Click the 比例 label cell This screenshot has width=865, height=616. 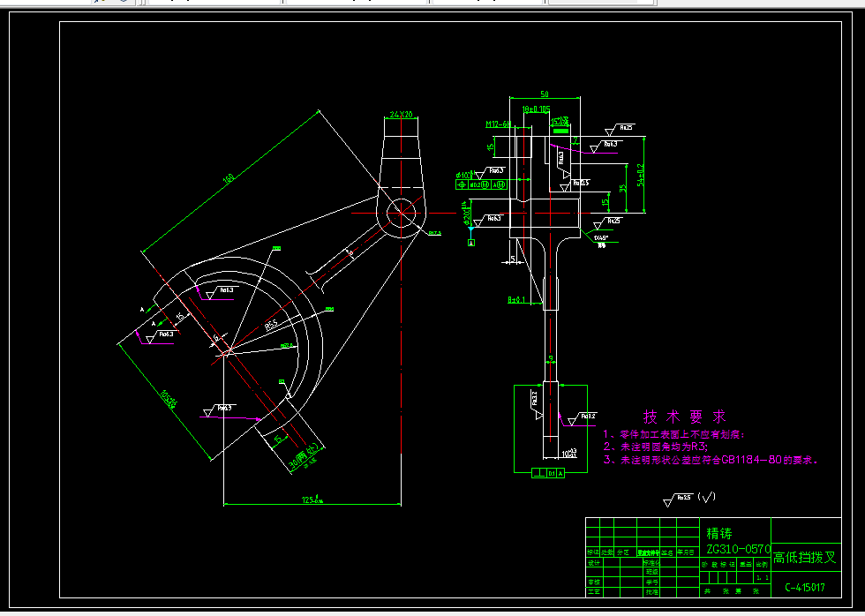(762, 565)
